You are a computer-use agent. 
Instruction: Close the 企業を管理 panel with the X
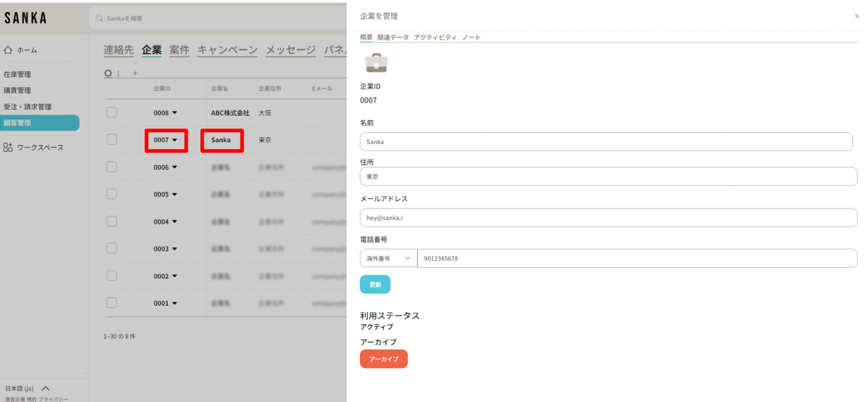coord(856,17)
